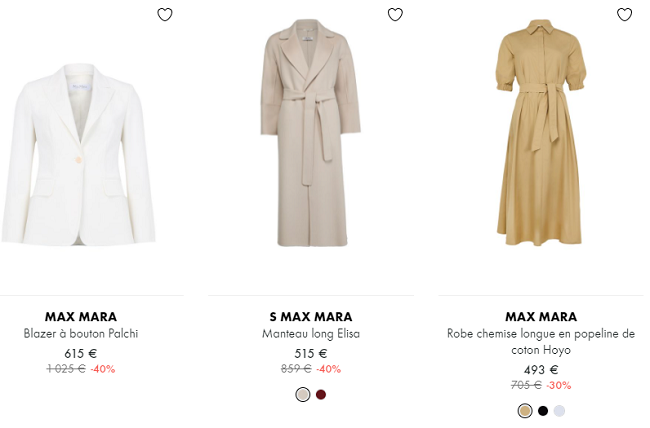Favorite the Manteau long Elisa coat
Viewport: 650px width, 428px height.
(x=395, y=14)
